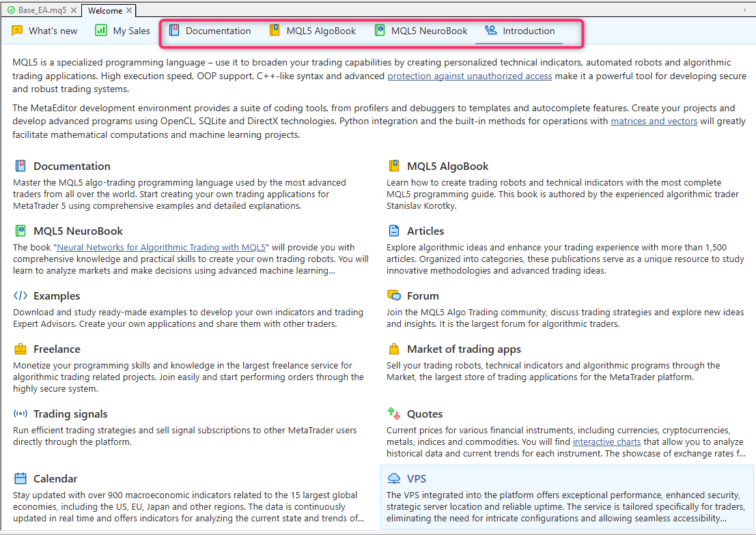
Task: Open the Trading signals section heading
Action: pos(70,414)
